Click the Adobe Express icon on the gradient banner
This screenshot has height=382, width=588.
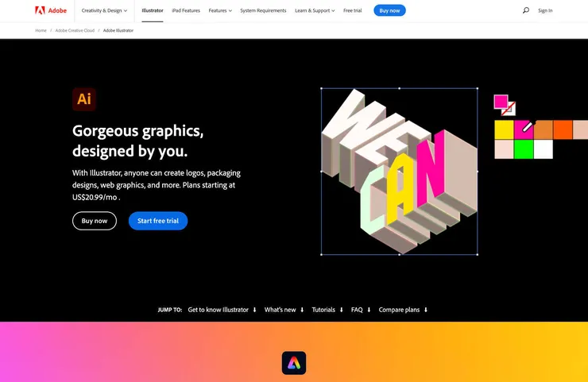click(294, 363)
